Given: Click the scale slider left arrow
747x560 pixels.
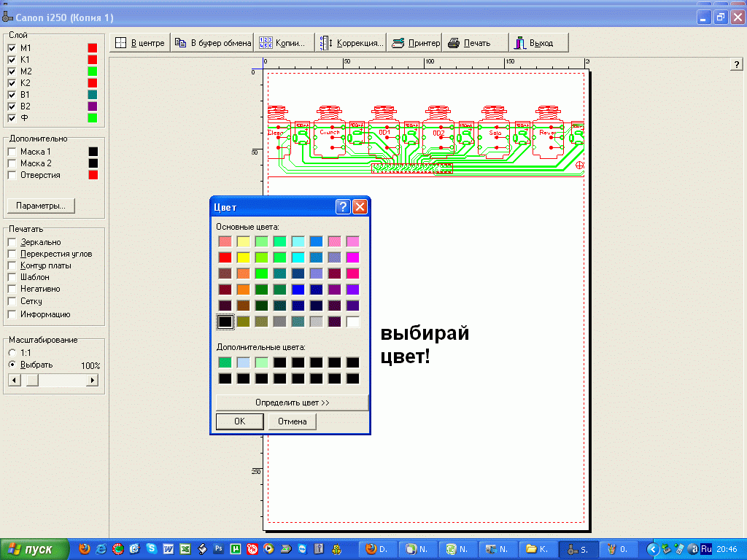Looking at the screenshot, I should (15, 380).
